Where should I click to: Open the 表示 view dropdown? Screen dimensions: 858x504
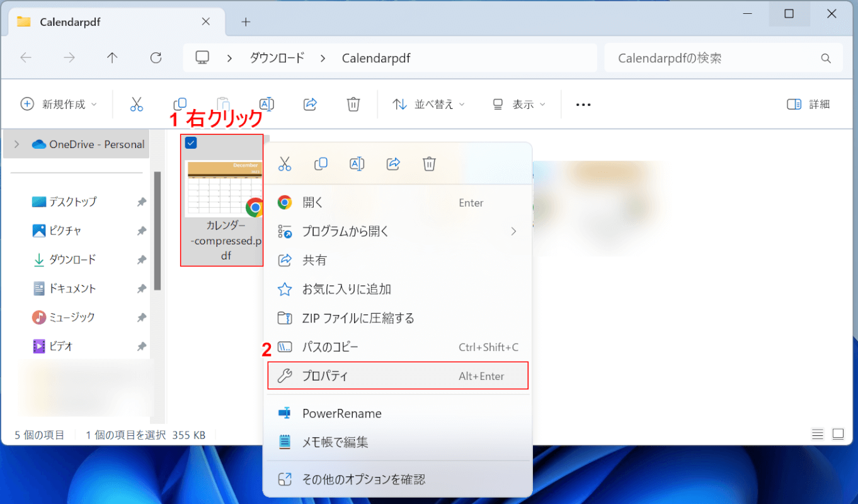pyautogui.click(x=518, y=105)
